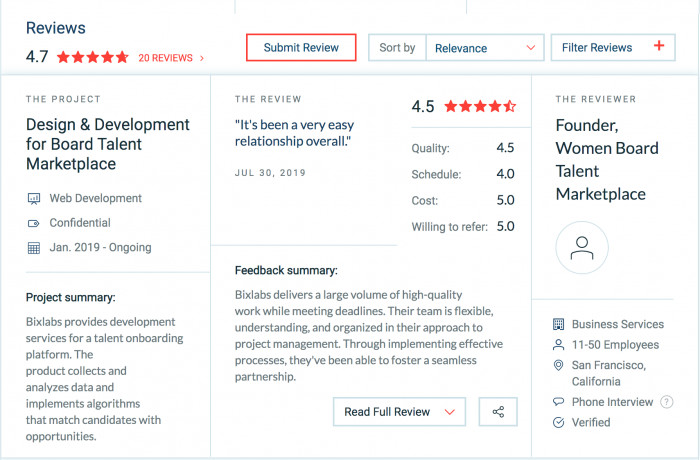Click the employees person icon
The image size is (700, 460).
pos(558,345)
